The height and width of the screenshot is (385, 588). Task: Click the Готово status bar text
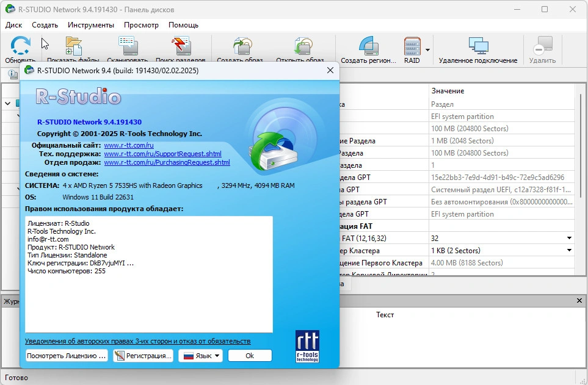(x=16, y=378)
